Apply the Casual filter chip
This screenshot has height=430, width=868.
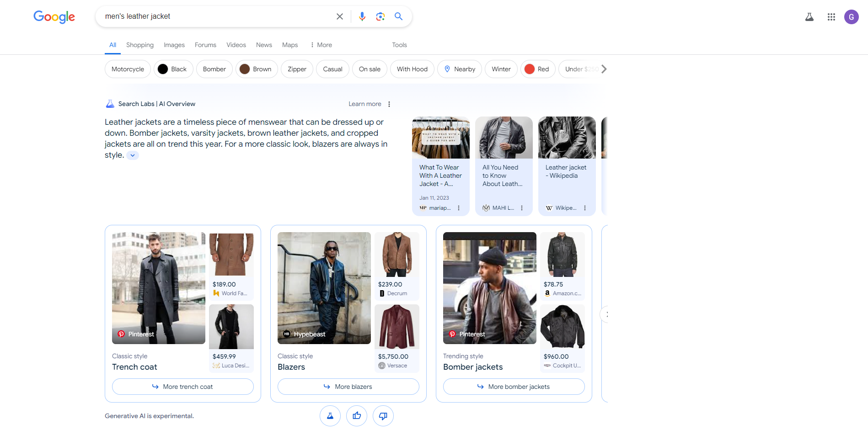tap(332, 69)
